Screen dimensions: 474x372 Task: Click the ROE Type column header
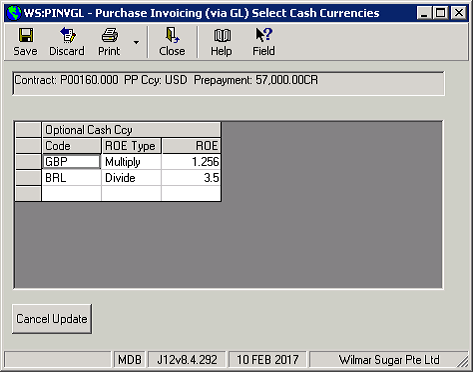point(131,146)
